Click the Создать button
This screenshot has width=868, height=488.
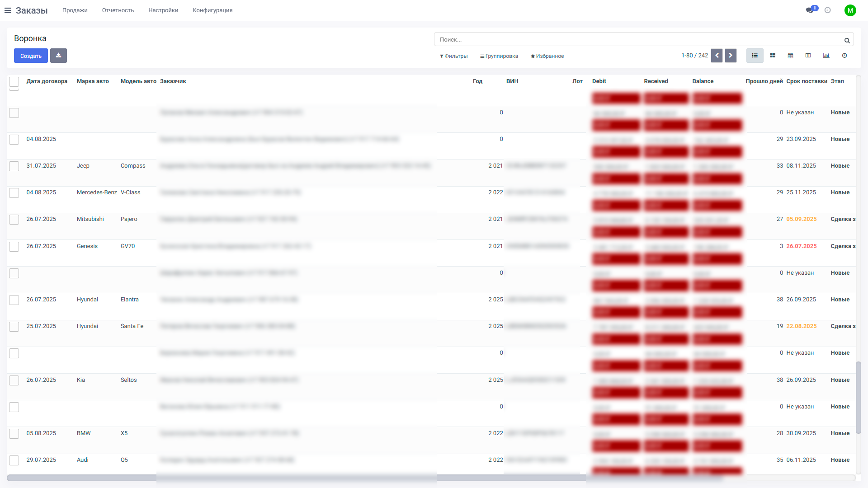(x=31, y=56)
